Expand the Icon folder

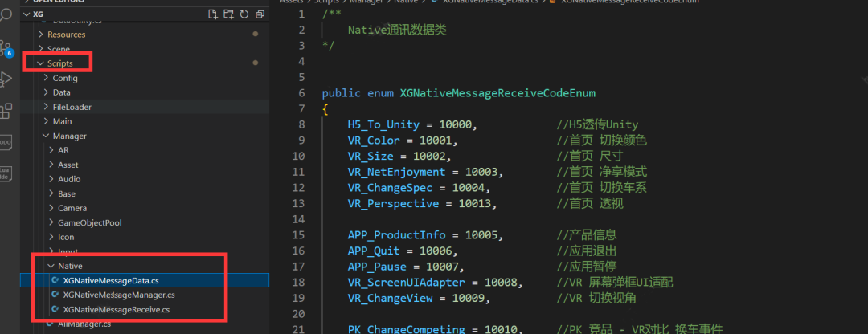[145, 237]
